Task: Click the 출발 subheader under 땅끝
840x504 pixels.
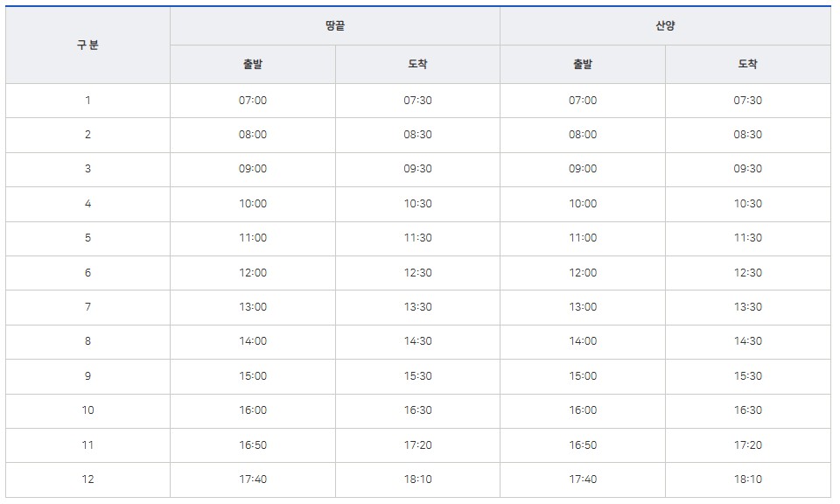Action: pyautogui.click(x=253, y=64)
